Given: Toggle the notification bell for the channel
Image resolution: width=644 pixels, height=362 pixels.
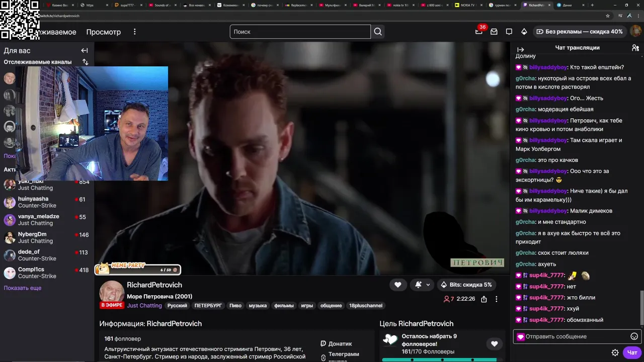Looking at the screenshot, I should [x=418, y=285].
